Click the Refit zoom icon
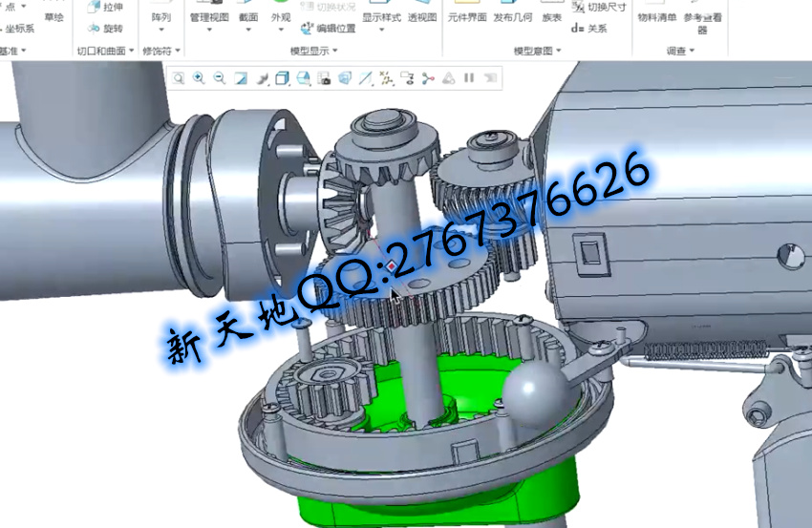 [x=179, y=78]
